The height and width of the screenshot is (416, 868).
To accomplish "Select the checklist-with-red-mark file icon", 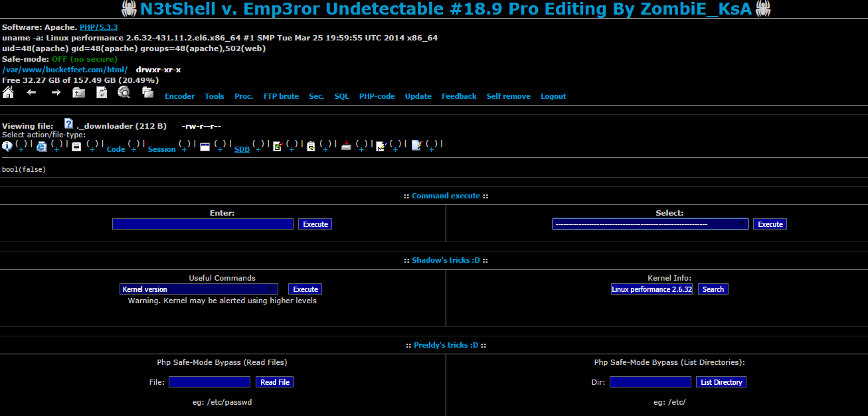I will coord(278,147).
